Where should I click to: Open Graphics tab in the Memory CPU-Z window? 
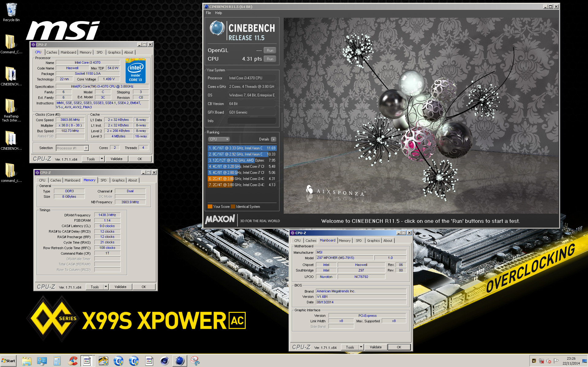tap(118, 180)
